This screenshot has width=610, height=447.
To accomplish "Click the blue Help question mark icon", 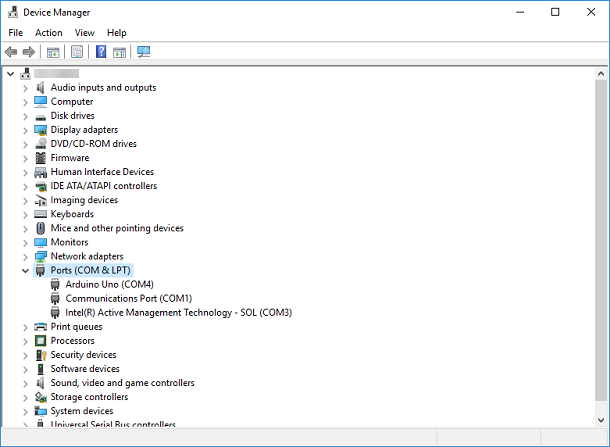I will coord(101,52).
